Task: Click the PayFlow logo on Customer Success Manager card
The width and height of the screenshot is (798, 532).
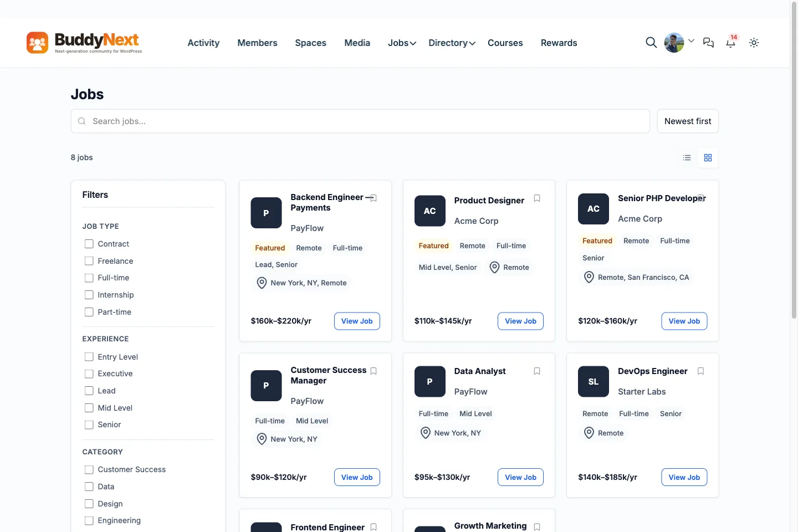Action: point(266,386)
